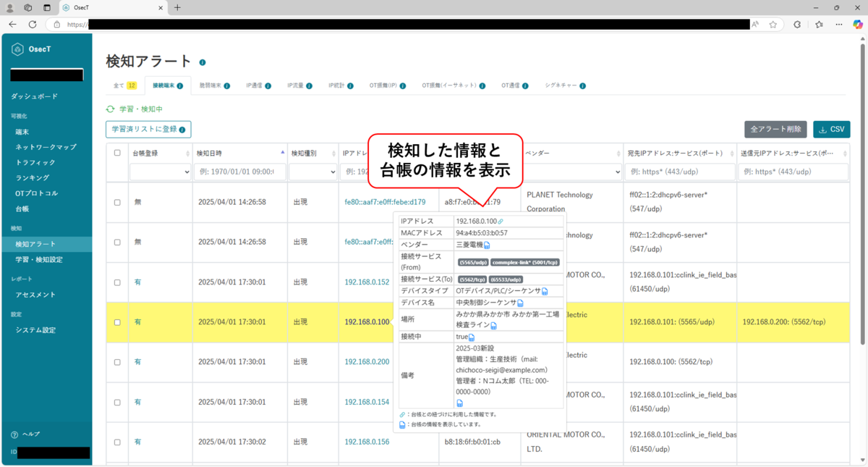Click the commplex-link* (5001/tcp) service tag
This screenshot has width=868, height=467.
pyautogui.click(x=525, y=262)
